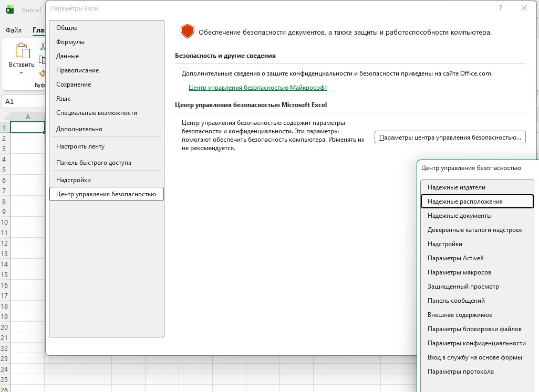
Task: Open Параметры ActiveX item
Action: (x=477, y=258)
